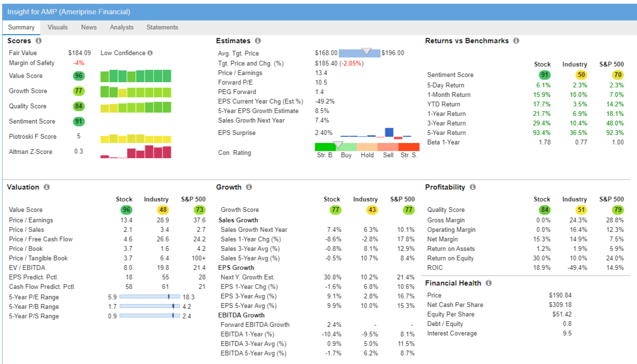Click the EPS Surprise mini bar chart
The image size is (637, 364).
click(376, 133)
